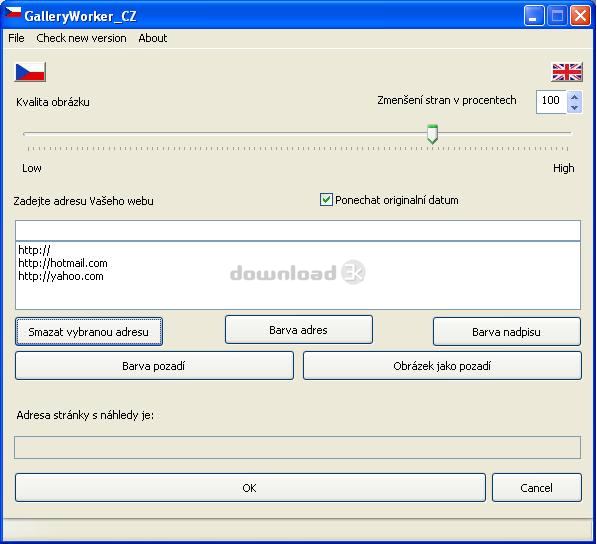Increase percentage with the spinner up arrow
The width and height of the screenshot is (597, 544).
(574, 97)
